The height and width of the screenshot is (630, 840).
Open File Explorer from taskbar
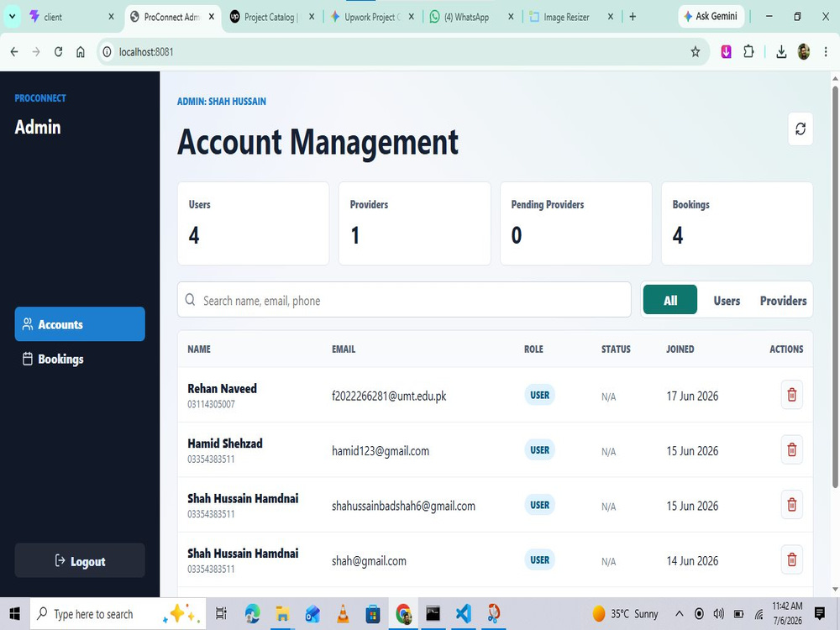(x=282, y=613)
